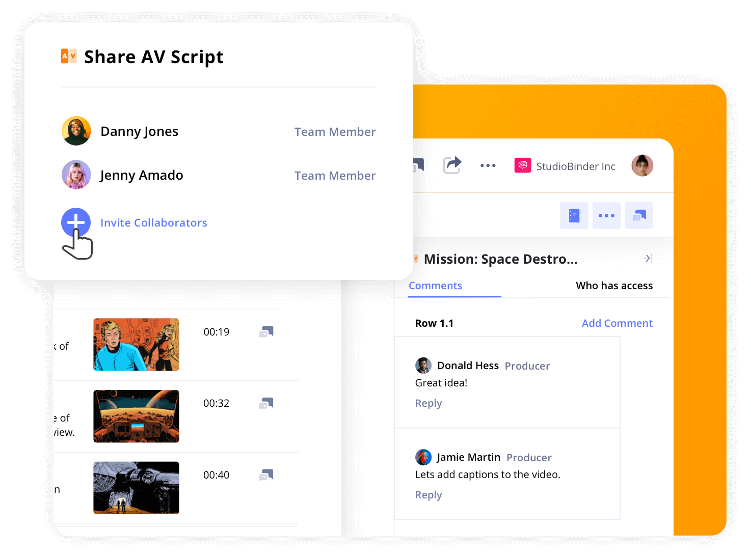
Task: Reply to Donald Hess's comment
Action: [428, 403]
